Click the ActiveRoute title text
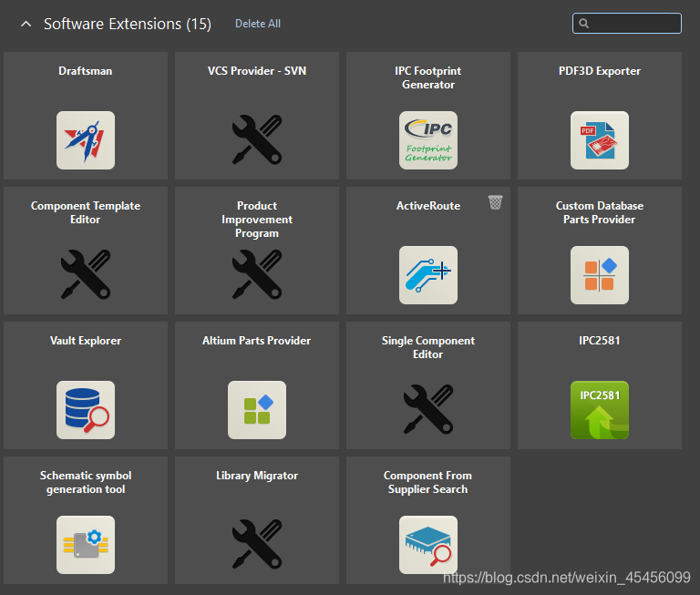This screenshot has height=595, width=700. click(x=428, y=206)
